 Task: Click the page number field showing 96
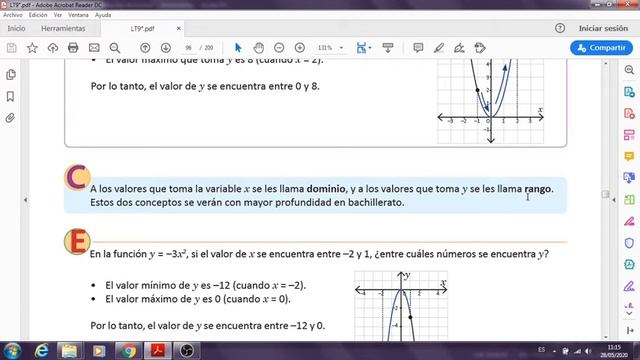(189, 48)
